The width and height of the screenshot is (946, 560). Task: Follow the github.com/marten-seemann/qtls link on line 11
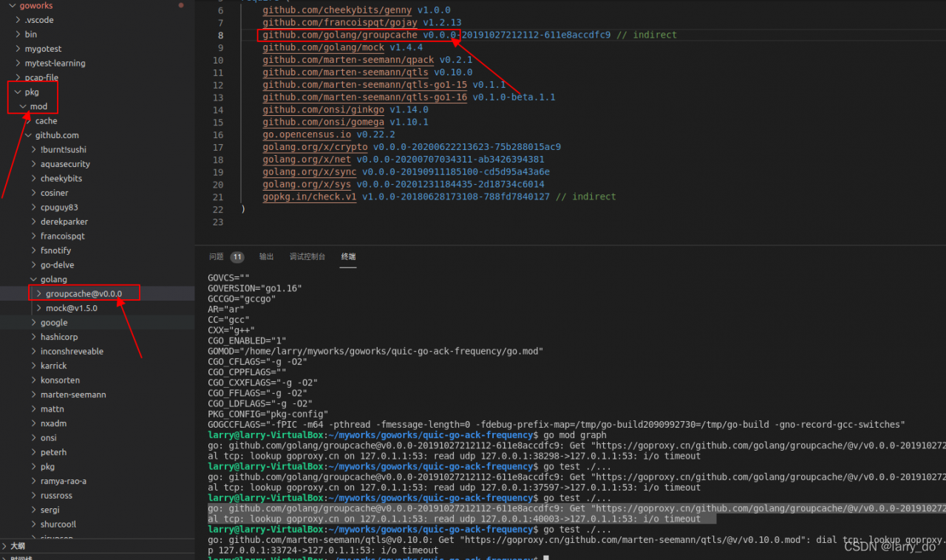(x=345, y=72)
